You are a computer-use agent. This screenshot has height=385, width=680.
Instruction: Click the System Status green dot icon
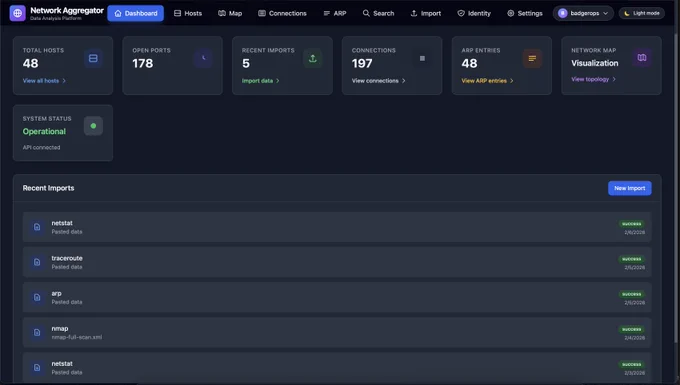93,126
